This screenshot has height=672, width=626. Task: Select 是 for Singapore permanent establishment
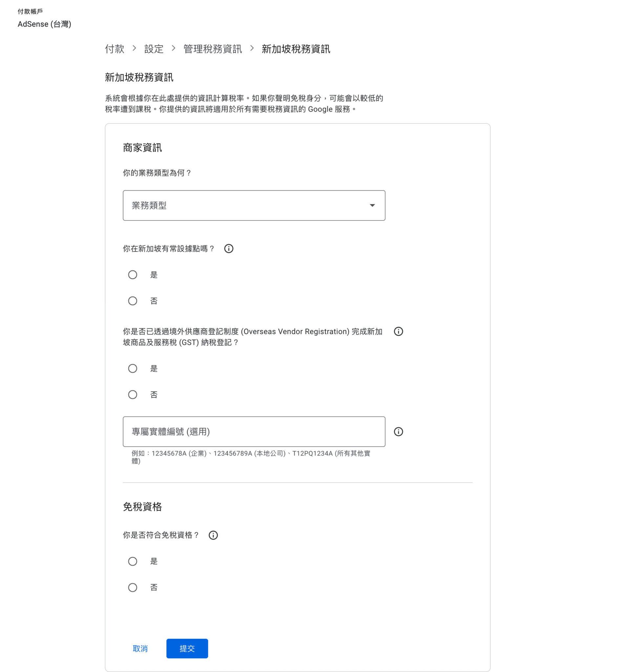pos(133,275)
